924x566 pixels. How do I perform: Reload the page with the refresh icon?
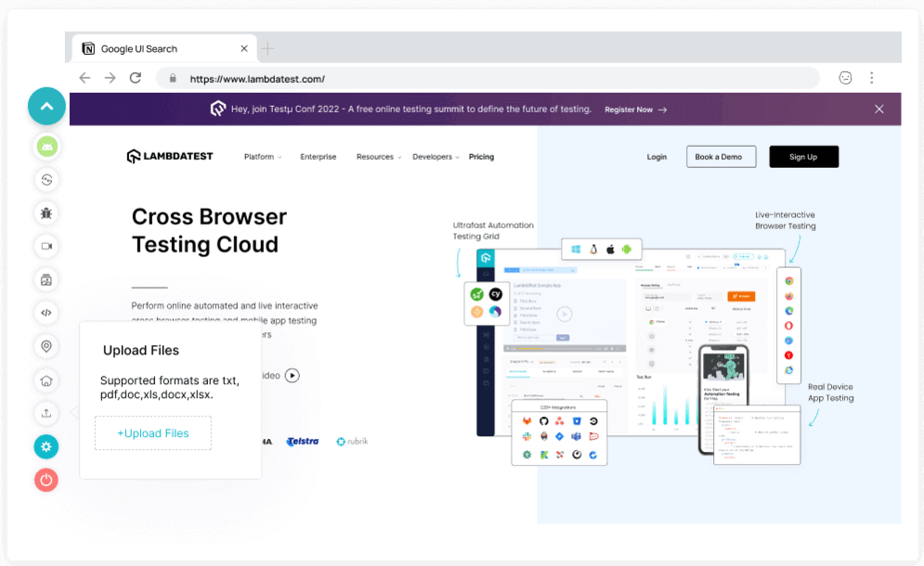[136, 78]
